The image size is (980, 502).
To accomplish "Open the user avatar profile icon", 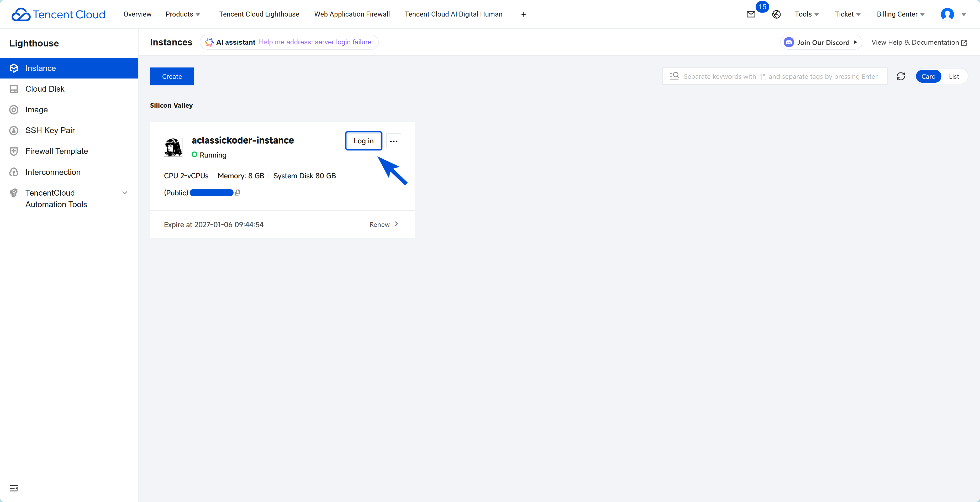I will coord(947,14).
